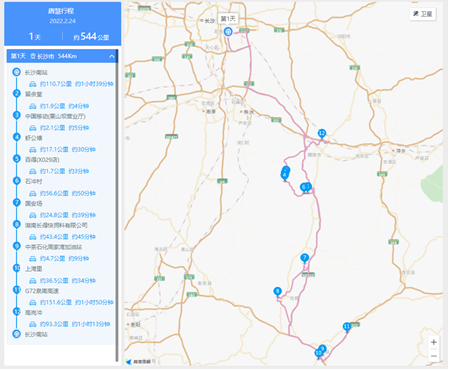This screenshot has width=449, height=370.
Task: Select stop 8 company entry in list
Action: point(56,225)
